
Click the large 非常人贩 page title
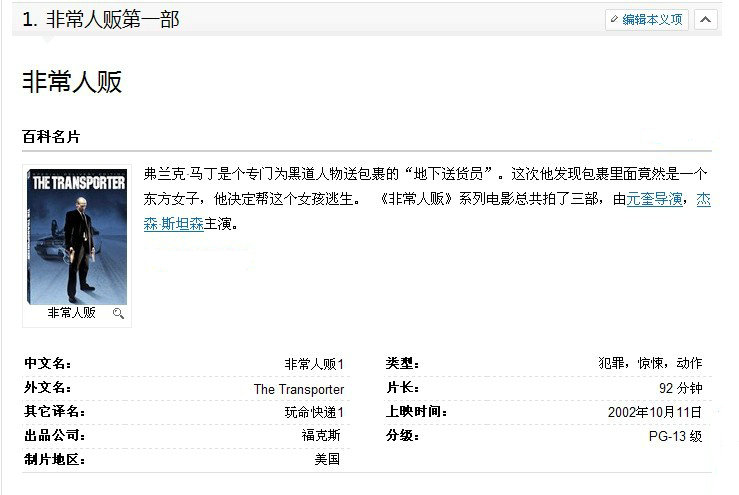[x=72, y=82]
